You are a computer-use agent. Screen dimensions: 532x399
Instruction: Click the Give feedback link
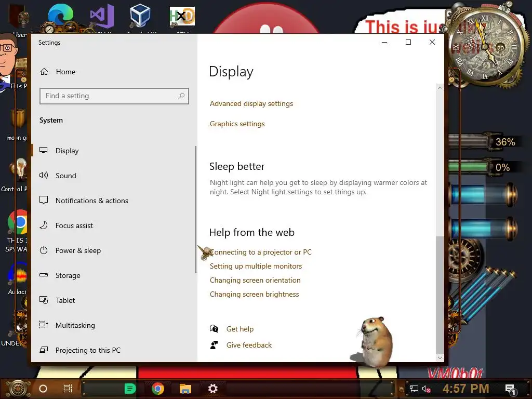249,345
